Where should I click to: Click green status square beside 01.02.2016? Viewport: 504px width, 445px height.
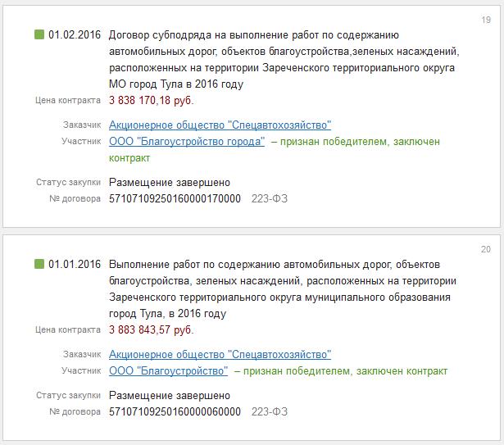(x=39, y=34)
